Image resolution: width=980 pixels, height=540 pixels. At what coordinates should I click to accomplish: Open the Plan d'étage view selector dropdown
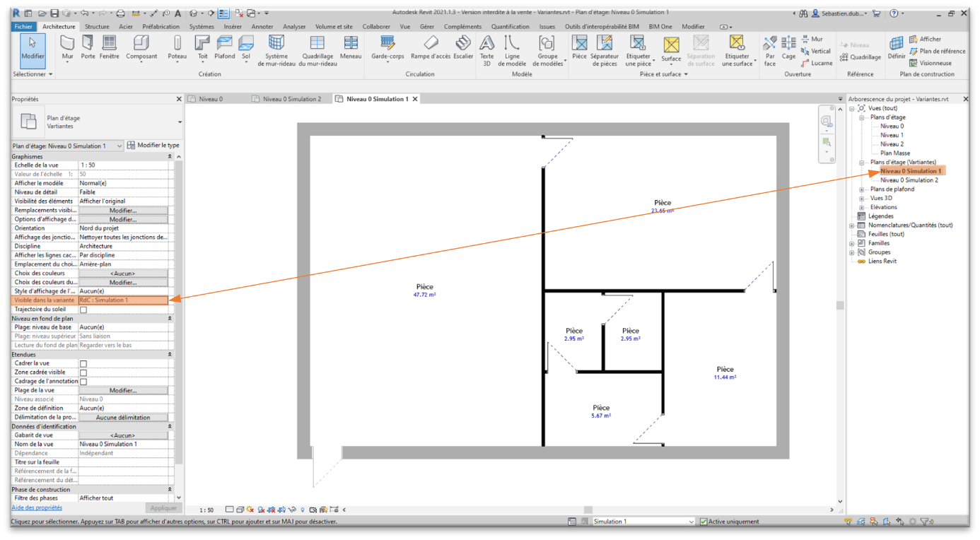point(119,146)
